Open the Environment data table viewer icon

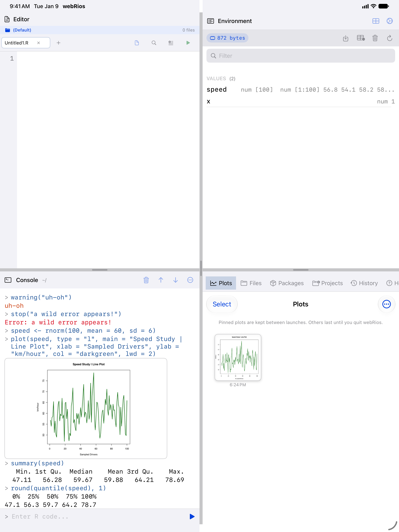pyautogui.click(x=361, y=38)
